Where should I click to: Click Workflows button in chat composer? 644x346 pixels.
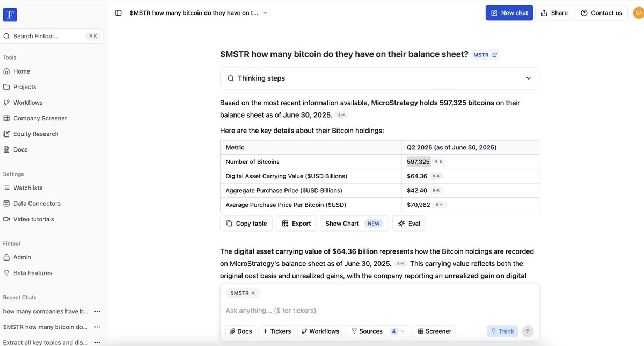[x=320, y=331]
